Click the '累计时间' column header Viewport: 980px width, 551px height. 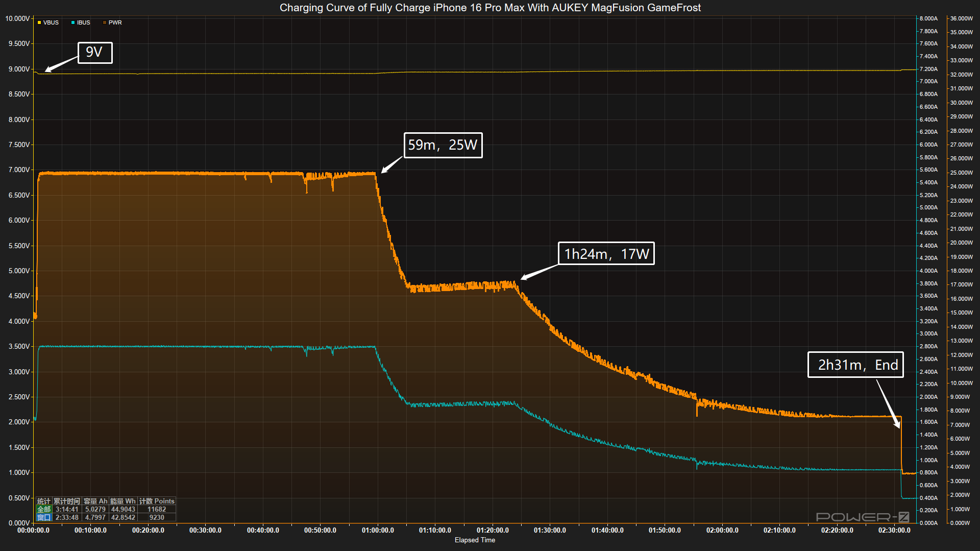67,501
